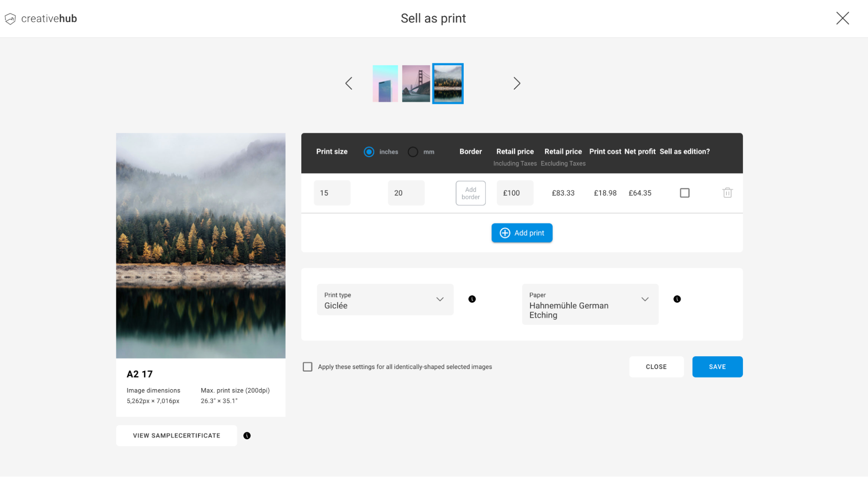This screenshot has height=477, width=868.
Task: Expand the Paper selection dropdown
Action: (x=590, y=304)
